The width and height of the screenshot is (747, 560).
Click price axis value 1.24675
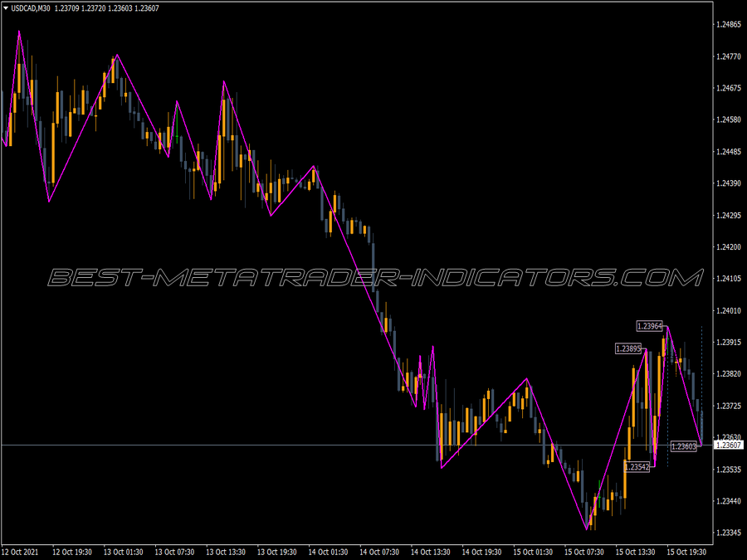pos(729,88)
